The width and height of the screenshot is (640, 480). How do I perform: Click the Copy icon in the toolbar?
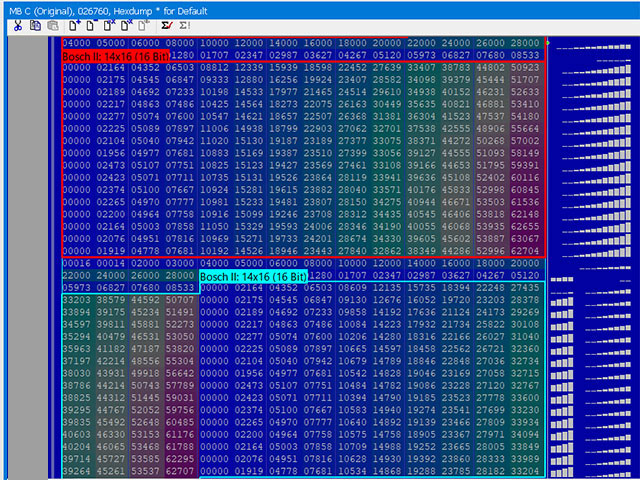tap(35, 26)
